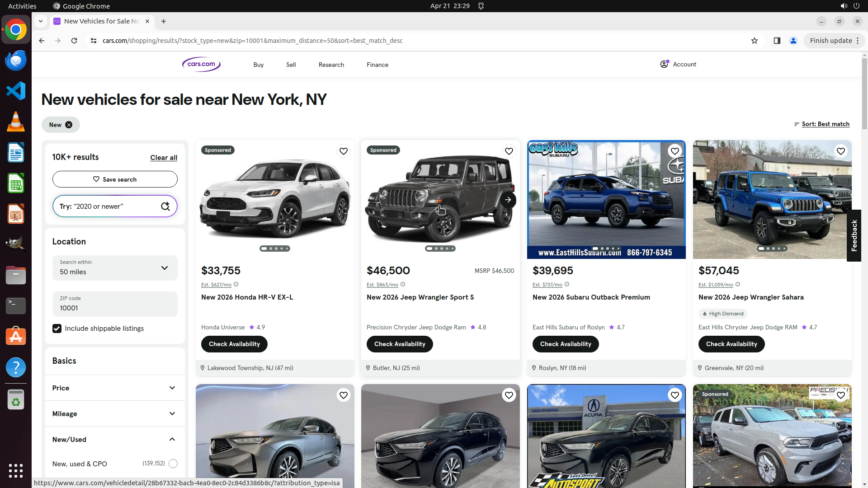Open the Research menu
Screen dimensions: 868x488
(331, 65)
